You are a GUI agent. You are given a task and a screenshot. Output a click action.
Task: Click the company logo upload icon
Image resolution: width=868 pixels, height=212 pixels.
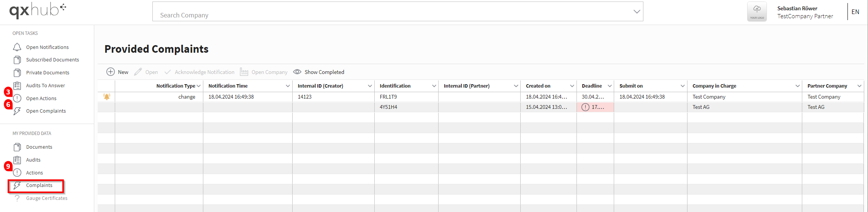pyautogui.click(x=757, y=12)
